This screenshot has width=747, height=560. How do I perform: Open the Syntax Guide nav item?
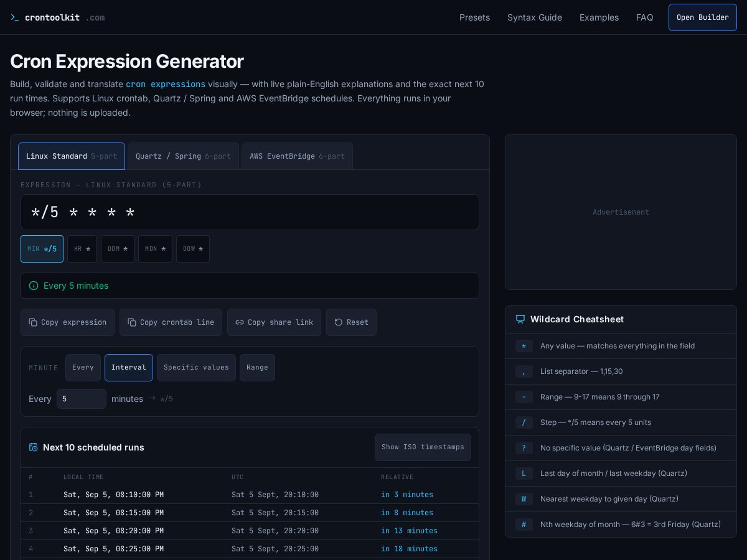point(535,17)
